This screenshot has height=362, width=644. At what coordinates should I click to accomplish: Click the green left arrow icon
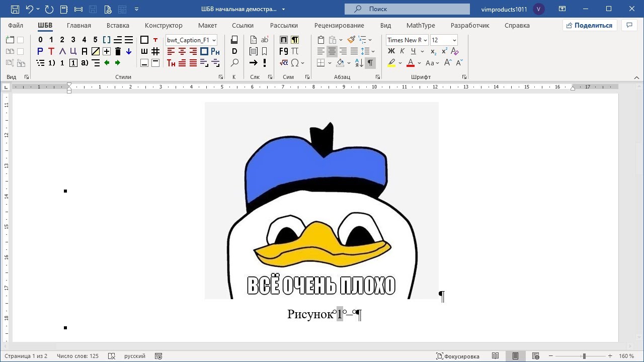(107, 63)
